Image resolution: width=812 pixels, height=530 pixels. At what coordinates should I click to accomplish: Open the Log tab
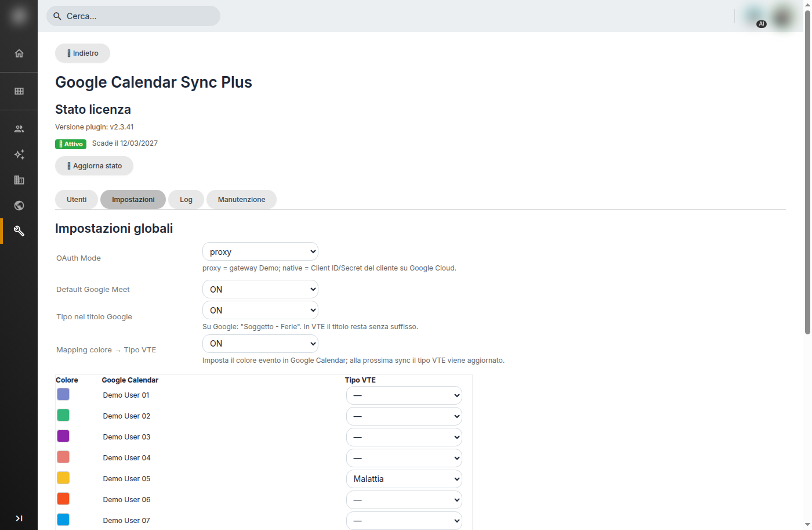point(186,199)
